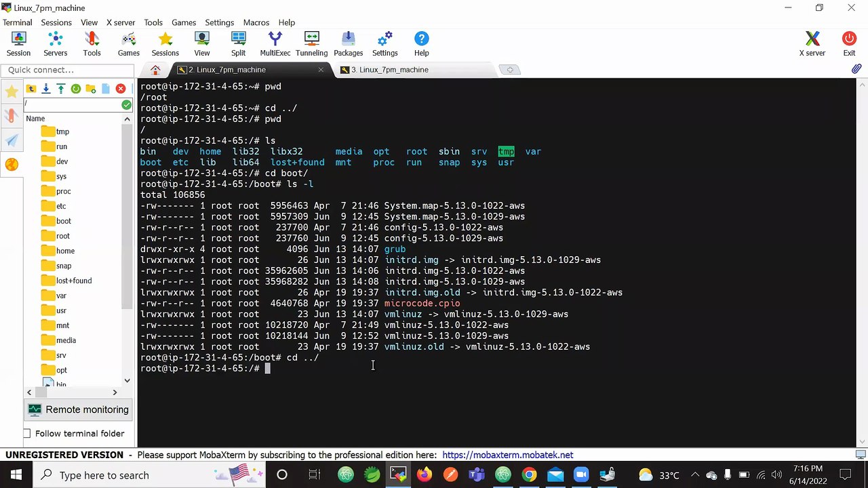Open the X server menu

[x=121, y=22]
